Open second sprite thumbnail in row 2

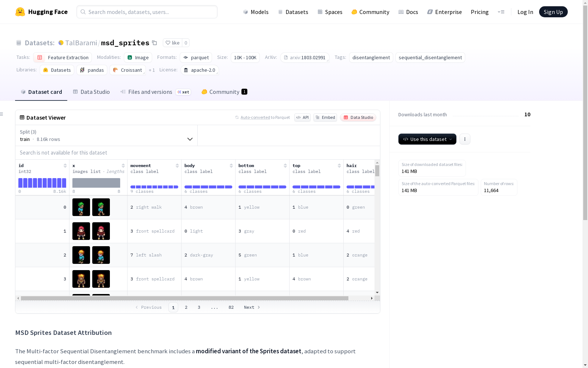[101, 255]
